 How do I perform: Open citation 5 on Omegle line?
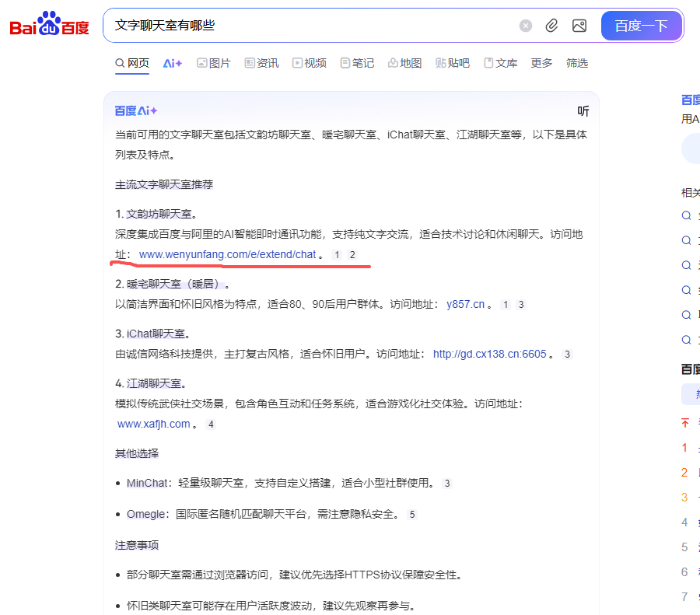[x=412, y=515]
